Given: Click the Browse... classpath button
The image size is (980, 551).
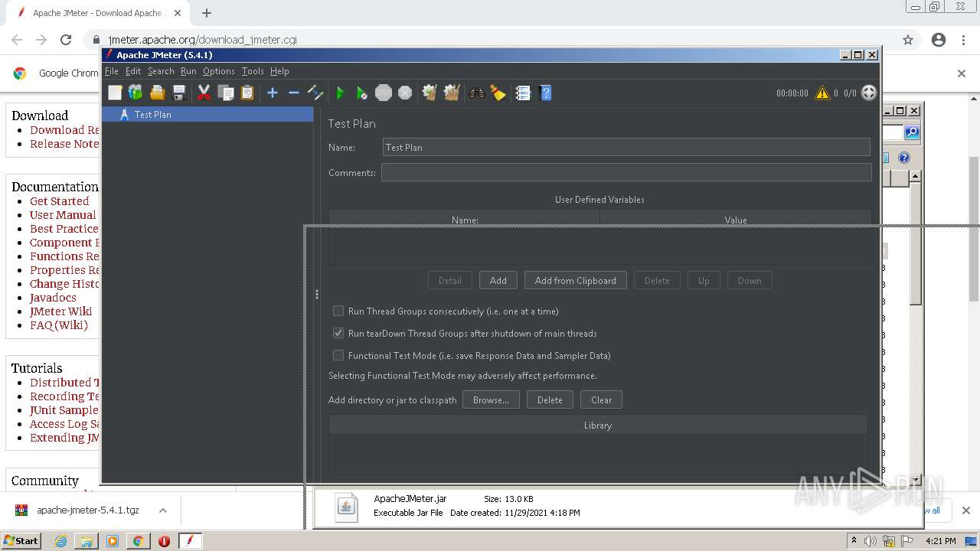Looking at the screenshot, I should point(491,400).
